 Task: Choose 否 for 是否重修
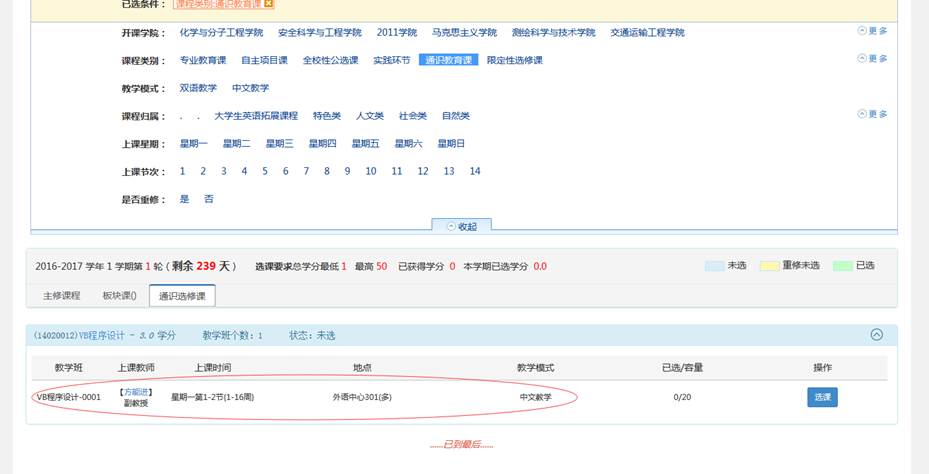click(208, 199)
